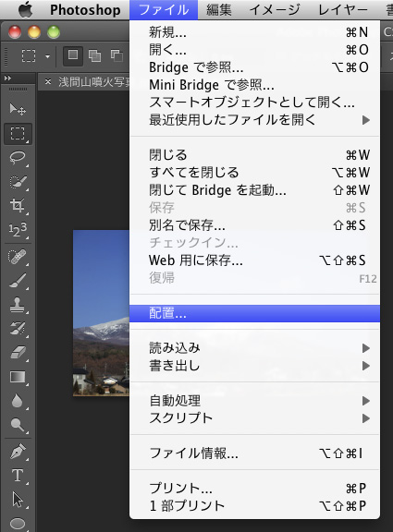Expand the スクリプト submenu
393x532 pixels.
coord(254,418)
